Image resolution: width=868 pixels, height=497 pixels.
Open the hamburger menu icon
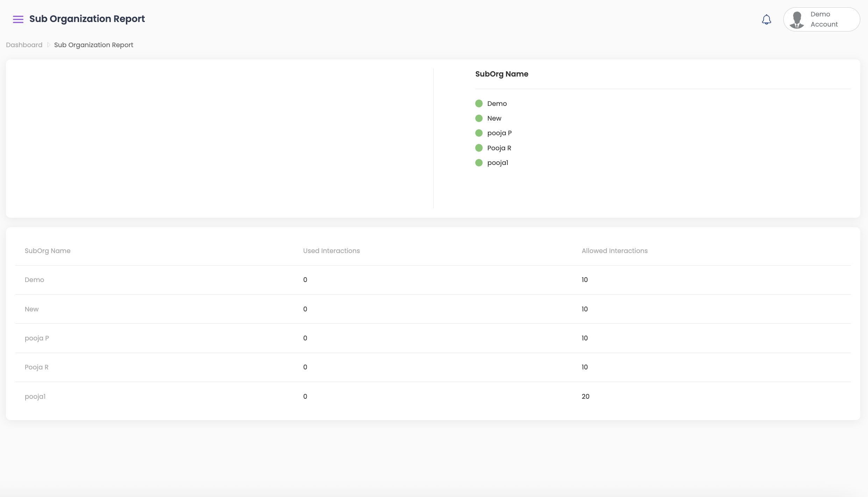(18, 19)
